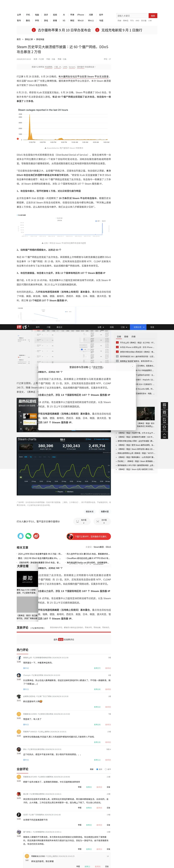This screenshot has width=174, height=868.
Task: Focus the keyword search input field
Action: 132,16
